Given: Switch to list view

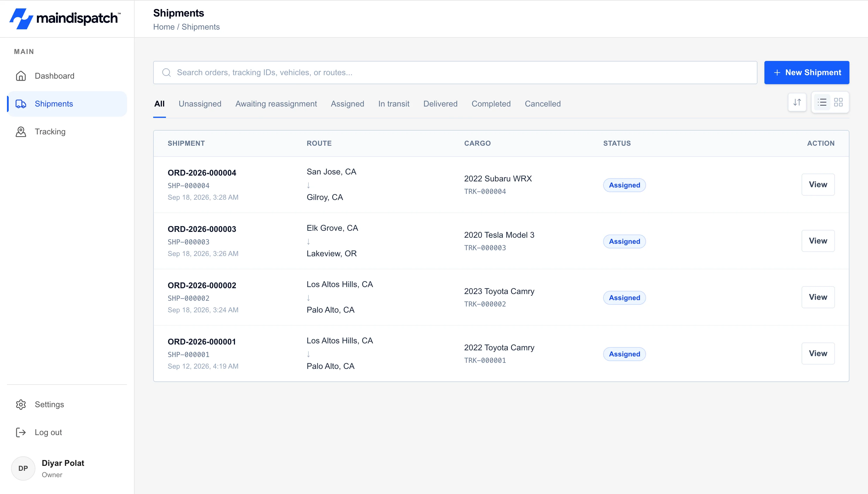Looking at the screenshot, I should 822,102.
